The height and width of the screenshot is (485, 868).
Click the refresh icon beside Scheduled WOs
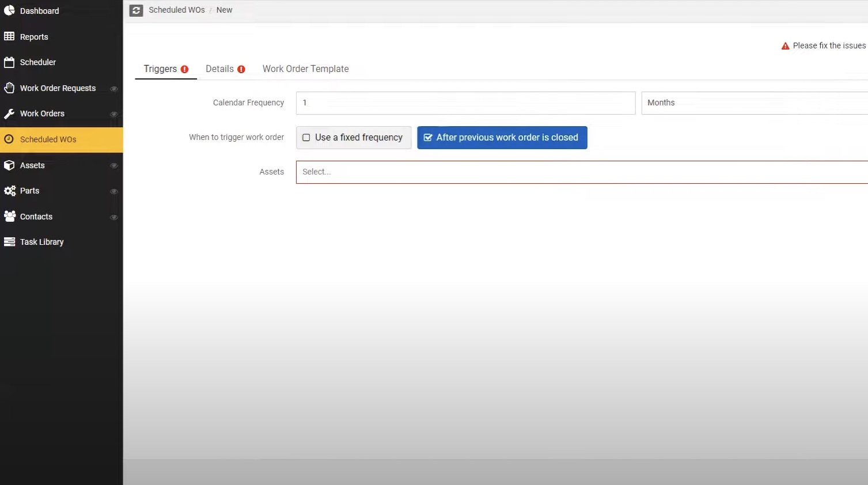(135, 10)
